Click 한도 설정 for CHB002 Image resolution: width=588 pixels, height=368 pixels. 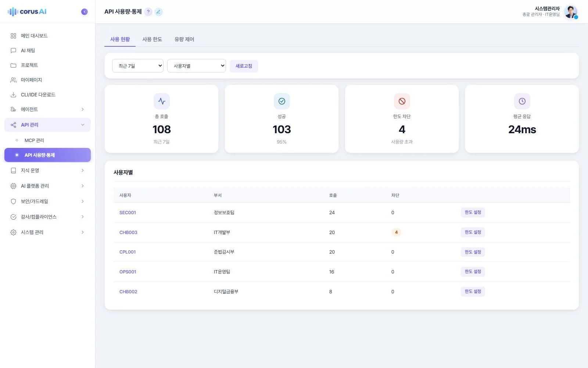point(473,291)
